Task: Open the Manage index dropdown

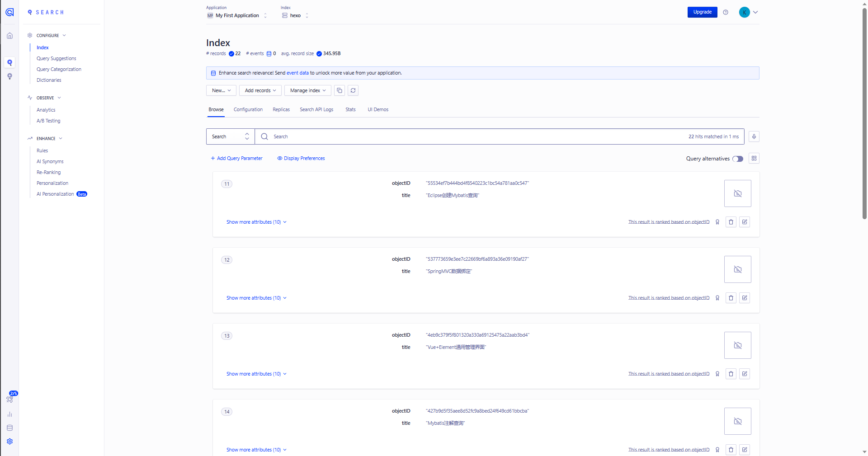Action: [x=308, y=90]
